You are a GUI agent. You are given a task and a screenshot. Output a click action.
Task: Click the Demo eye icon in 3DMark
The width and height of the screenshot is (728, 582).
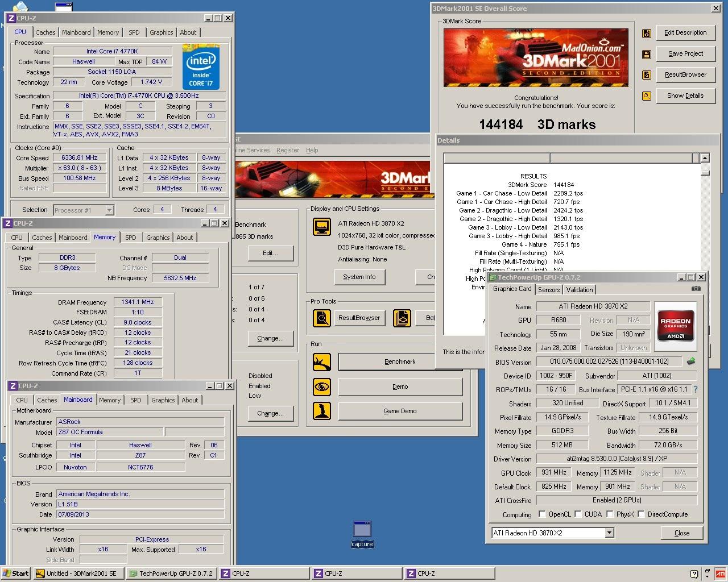[322, 386]
